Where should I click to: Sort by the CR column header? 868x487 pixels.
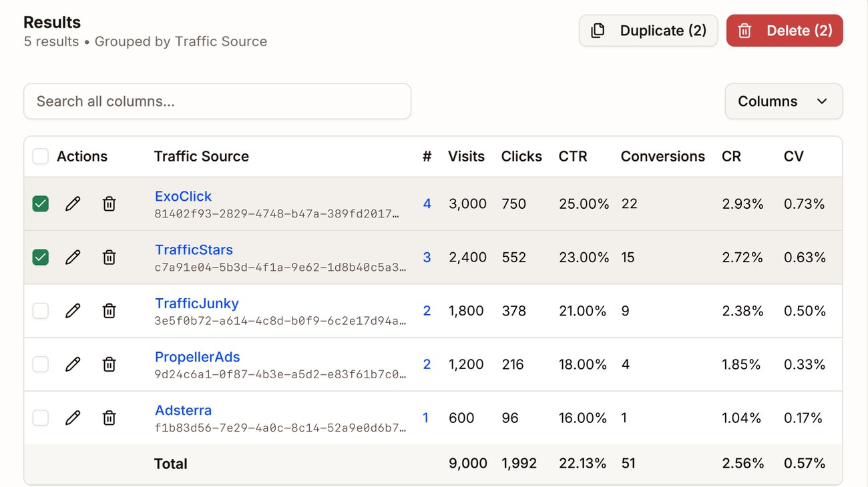(x=731, y=157)
